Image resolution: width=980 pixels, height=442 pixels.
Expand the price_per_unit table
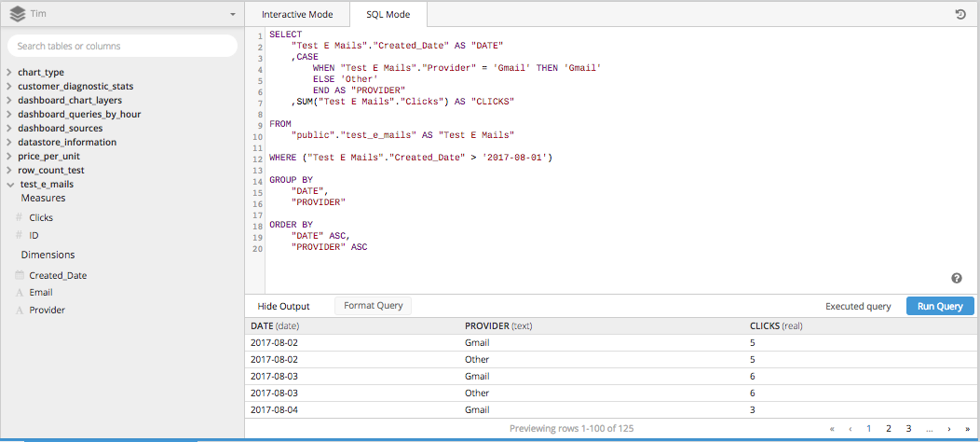point(9,157)
